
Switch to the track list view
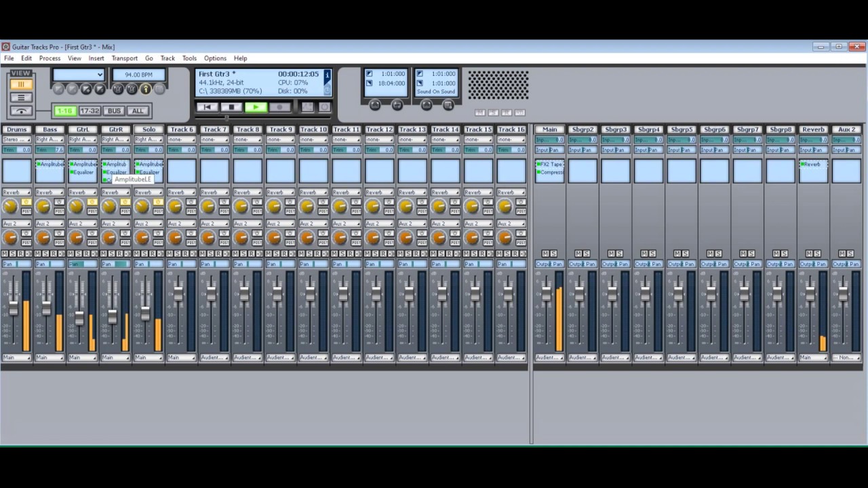(21, 98)
